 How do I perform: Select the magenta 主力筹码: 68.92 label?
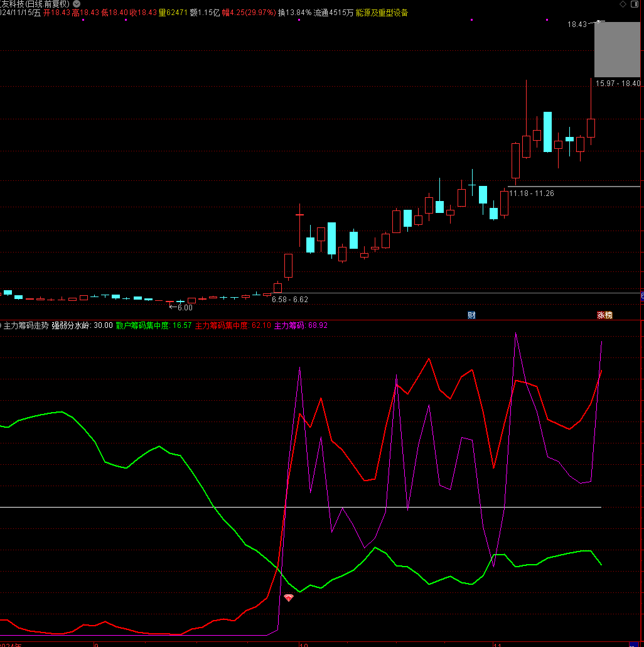point(301,325)
